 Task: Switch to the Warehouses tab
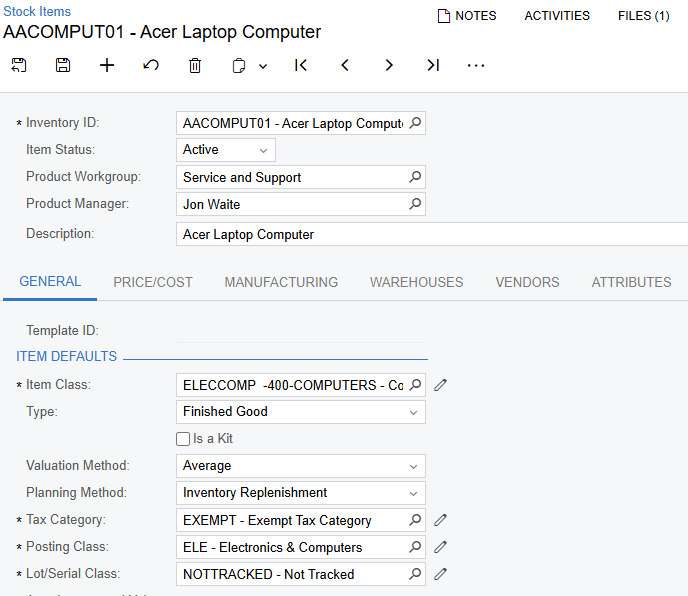pyautogui.click(x=416, y=282)
